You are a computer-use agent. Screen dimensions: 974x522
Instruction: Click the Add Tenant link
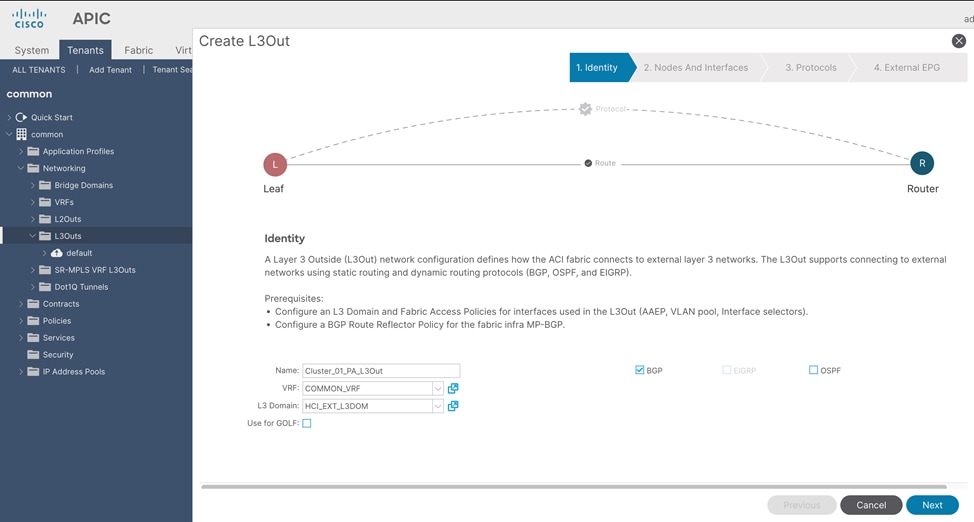[x=110, y=70]
